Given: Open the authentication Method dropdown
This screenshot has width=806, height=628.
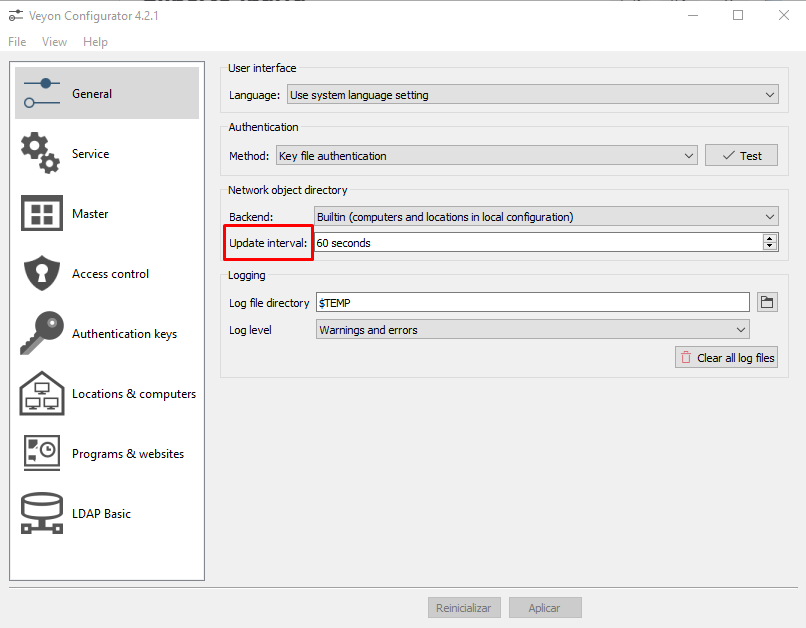Looking at the screenshot, I should point(487,156).
